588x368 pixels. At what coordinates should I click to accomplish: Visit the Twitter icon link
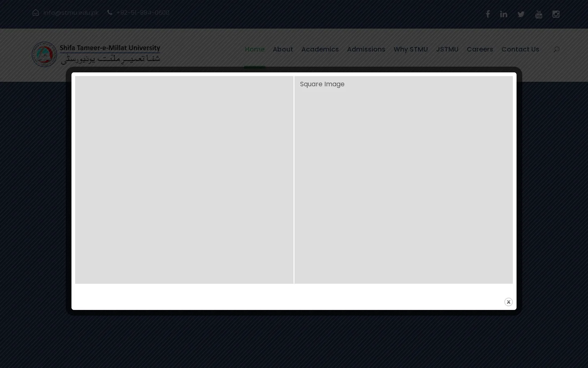click(x=521, y=14)
